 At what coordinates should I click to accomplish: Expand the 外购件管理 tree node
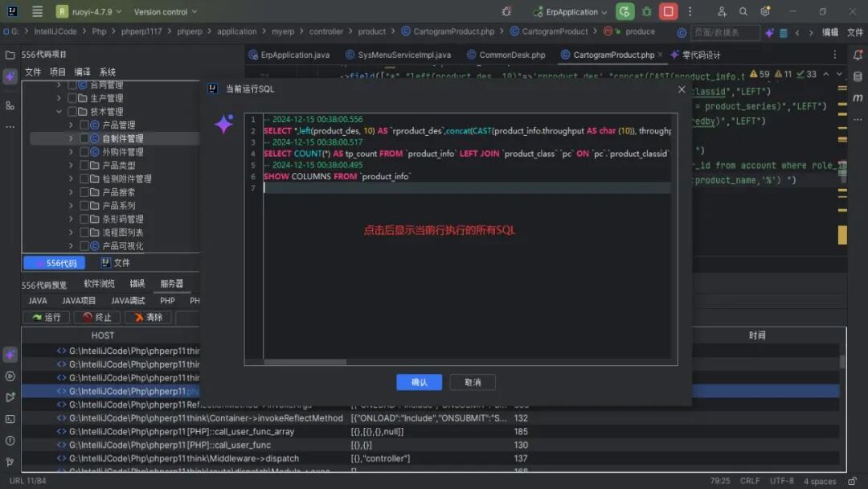pyautogui.click(x=71, y=152)
